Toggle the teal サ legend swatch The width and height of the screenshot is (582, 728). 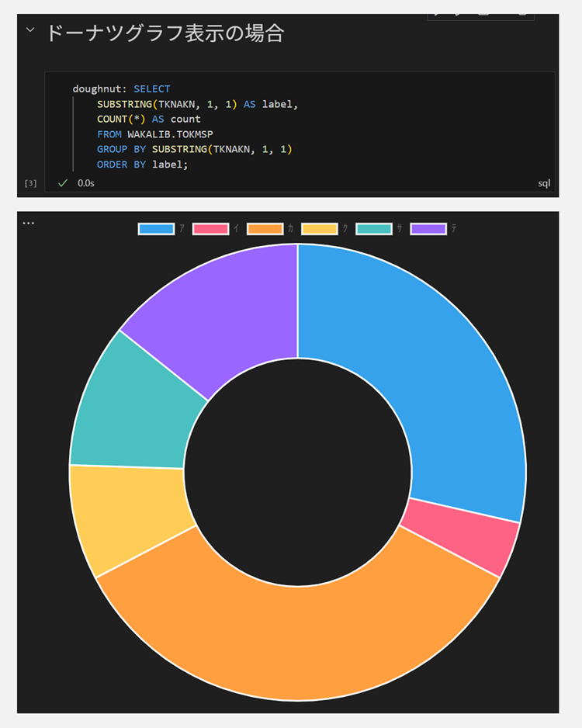[374, 229]
